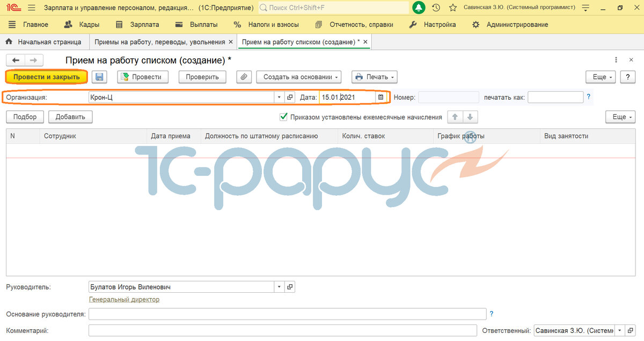The image size is (644, 341).
Task: Click Колич. ставок column header
Action: [x=385, y=136]
